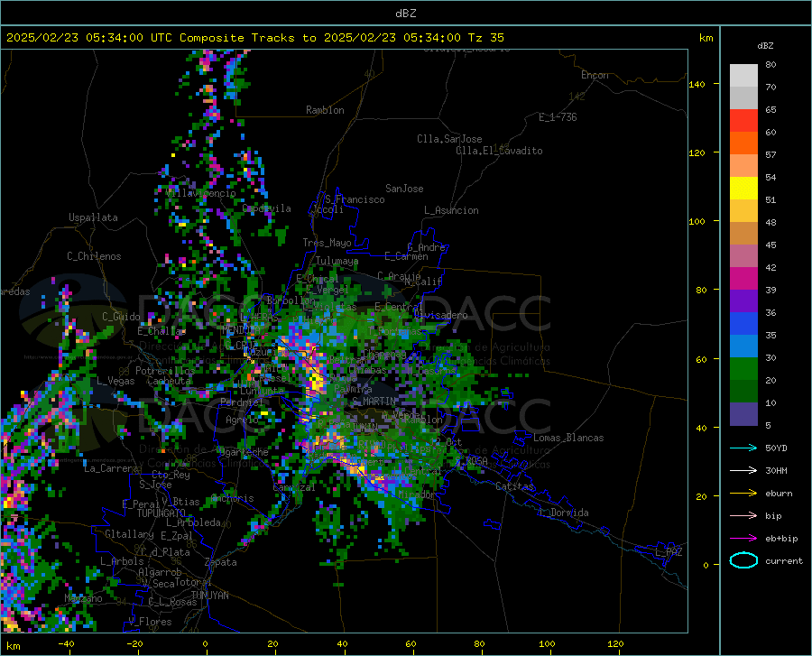The width and height of the screenshot is (812, 656).
Task: Click the 'Potrerillos' map label
Action: coord(165,371)
